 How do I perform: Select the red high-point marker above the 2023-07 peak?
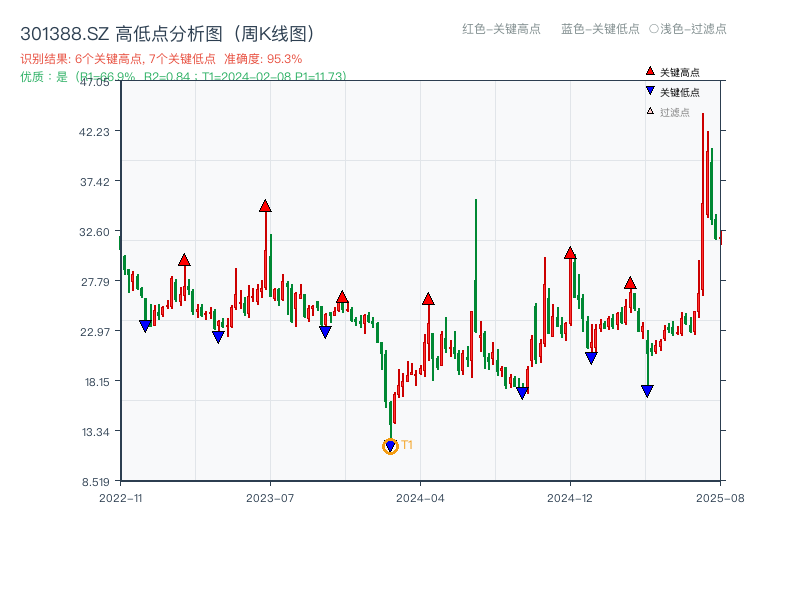click(264, 205)
